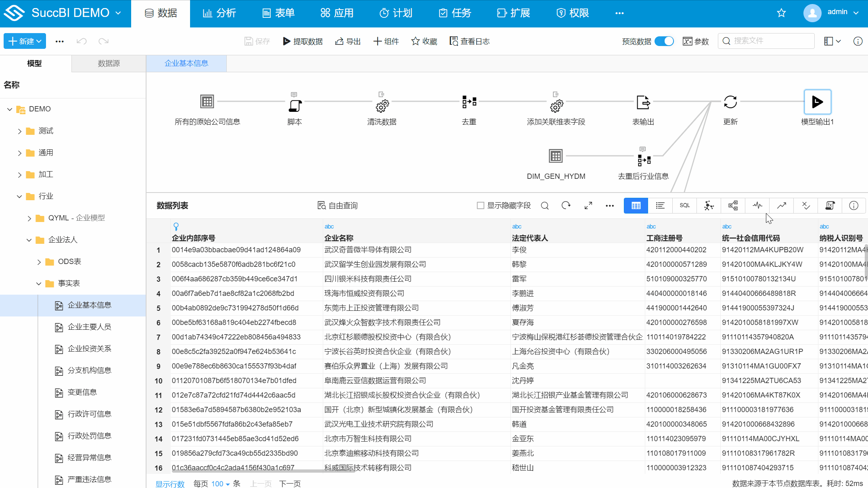Click the refresh icon in 数据列表
The image size is (868, 488).
[566, 205]
